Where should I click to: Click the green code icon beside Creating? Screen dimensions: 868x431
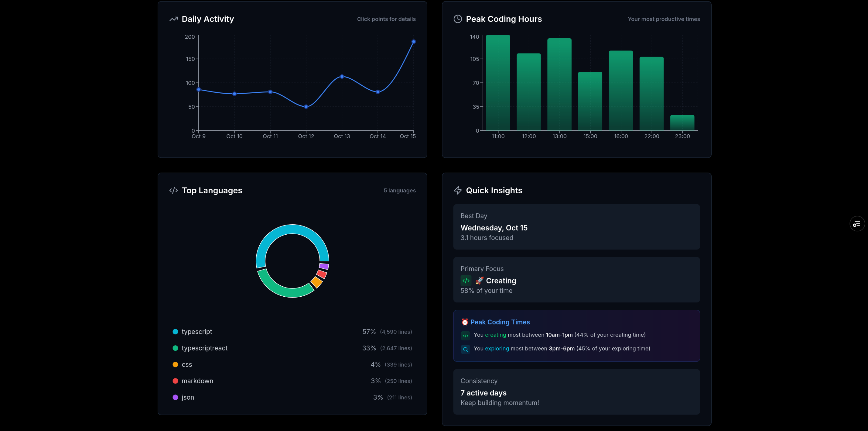click(x=466, y=281)
